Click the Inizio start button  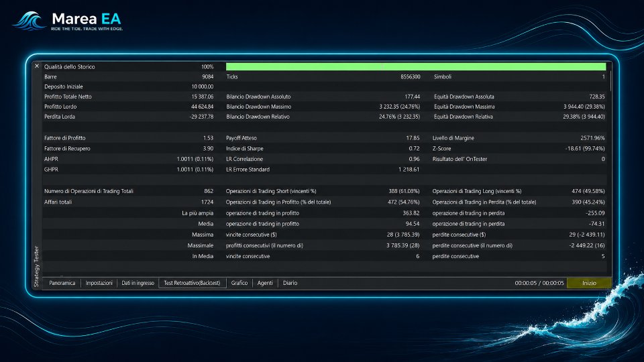[x=589, y=283]
